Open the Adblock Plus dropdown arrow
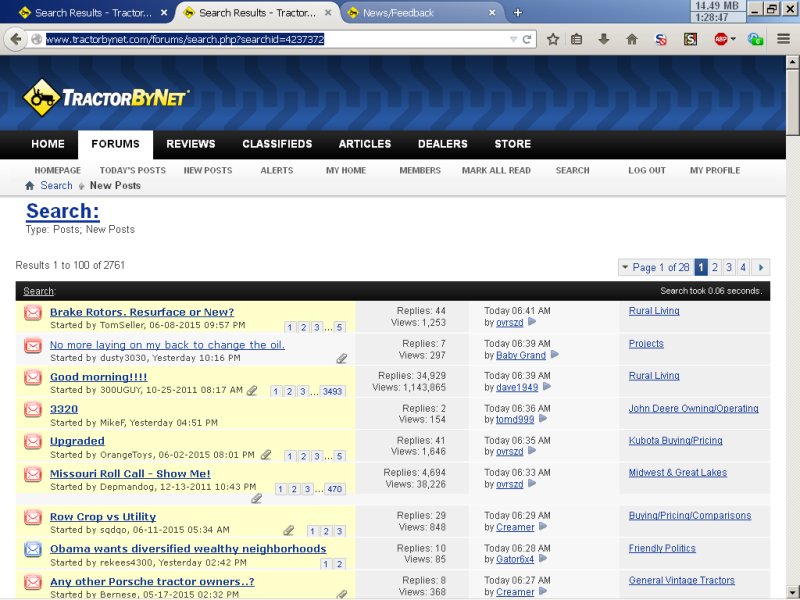The image size is (800, 600). click(733, 39)
